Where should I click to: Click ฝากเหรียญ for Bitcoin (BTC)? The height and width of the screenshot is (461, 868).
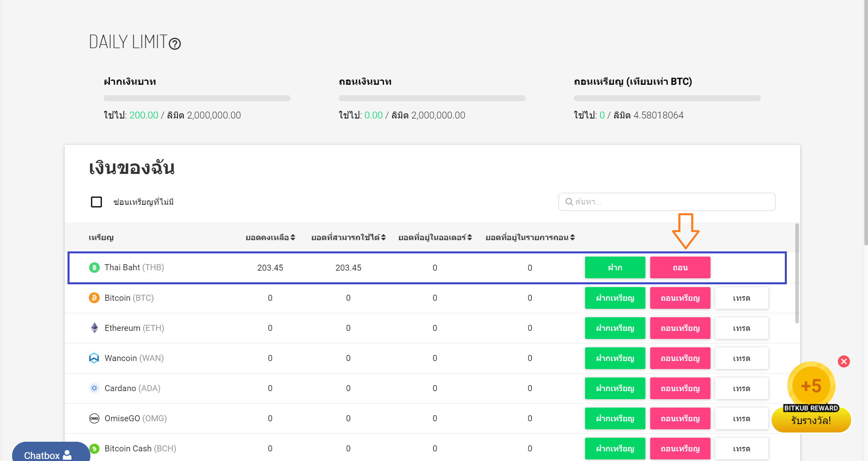[x=615, y=298]
